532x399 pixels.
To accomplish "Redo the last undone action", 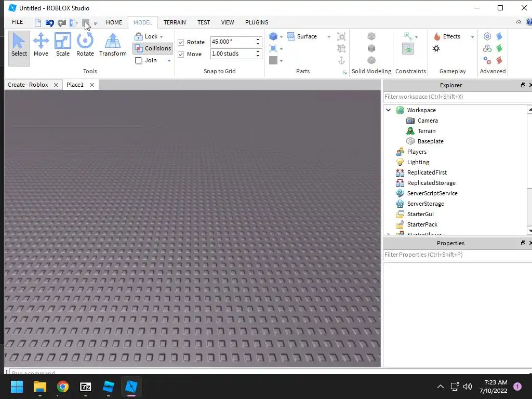I will coord(61,23).
